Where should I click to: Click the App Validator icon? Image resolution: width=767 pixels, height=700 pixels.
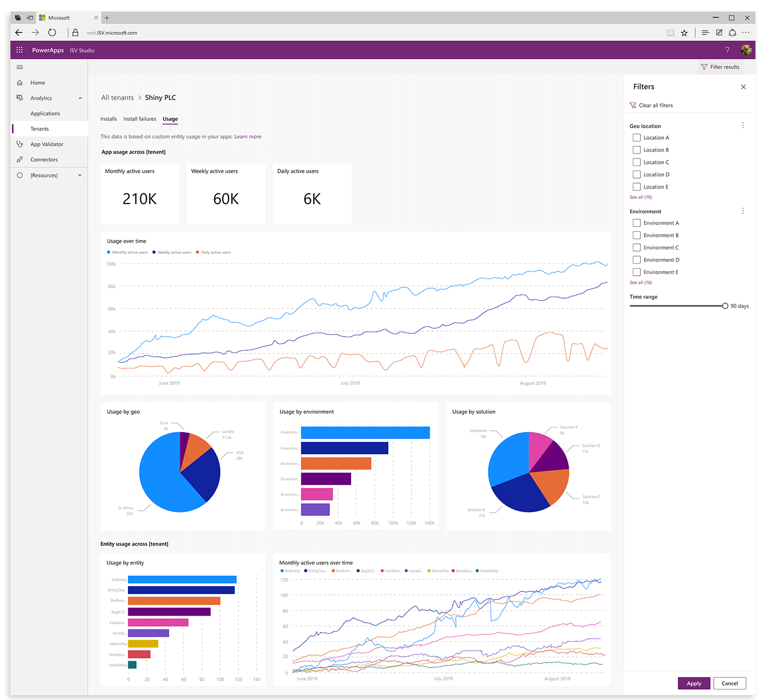pyautogui.click(x=20, y=144)
